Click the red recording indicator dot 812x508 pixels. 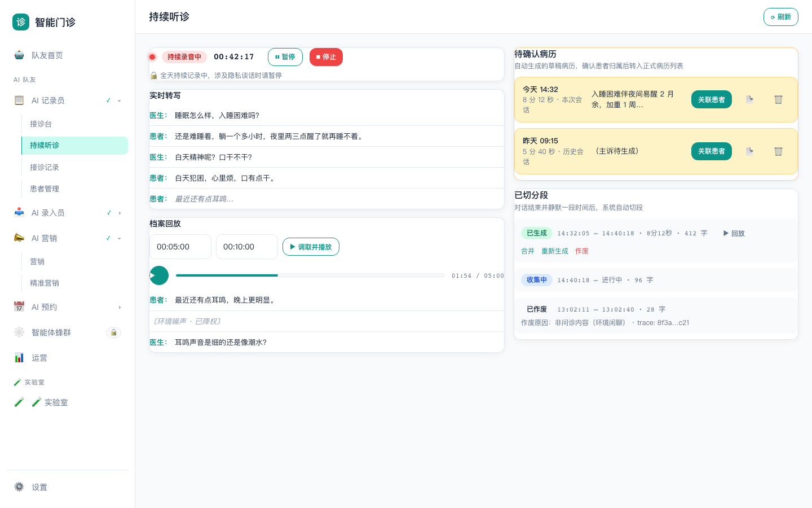click(x=152, y=57)
